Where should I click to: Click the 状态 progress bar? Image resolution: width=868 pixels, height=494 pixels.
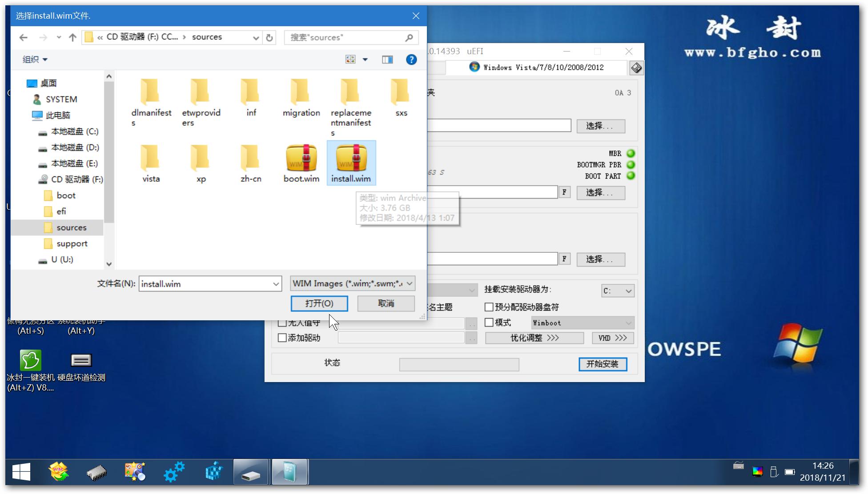[x=459, y=364]
